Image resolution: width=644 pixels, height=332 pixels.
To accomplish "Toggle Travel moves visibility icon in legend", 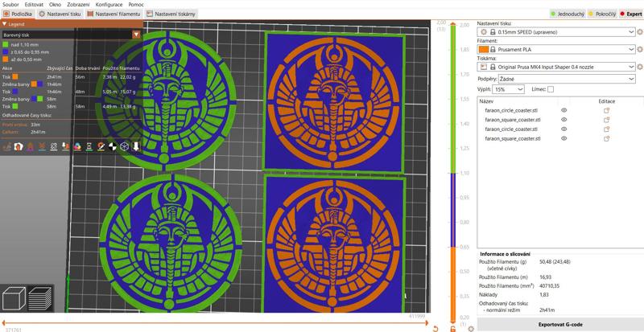I will coord(6,146).
